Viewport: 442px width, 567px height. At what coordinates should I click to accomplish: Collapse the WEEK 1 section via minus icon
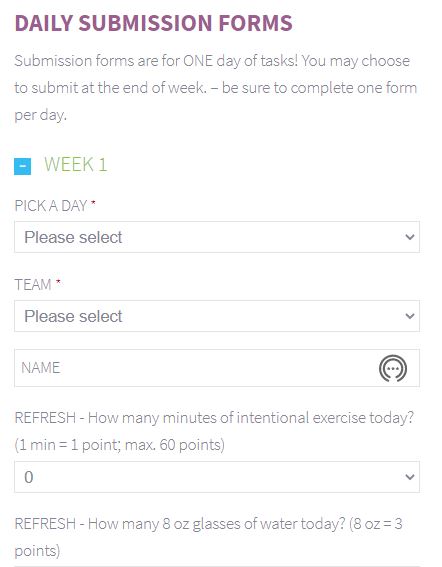22,166
